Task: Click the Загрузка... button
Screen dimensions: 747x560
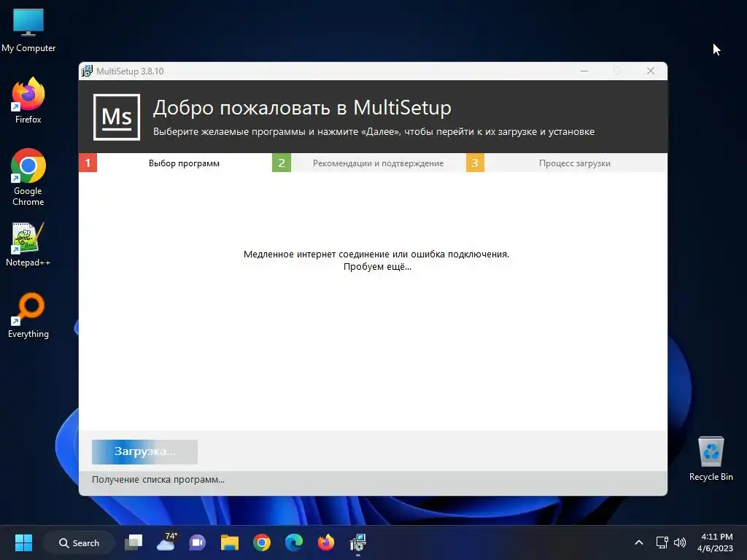Action: (145, 452)
